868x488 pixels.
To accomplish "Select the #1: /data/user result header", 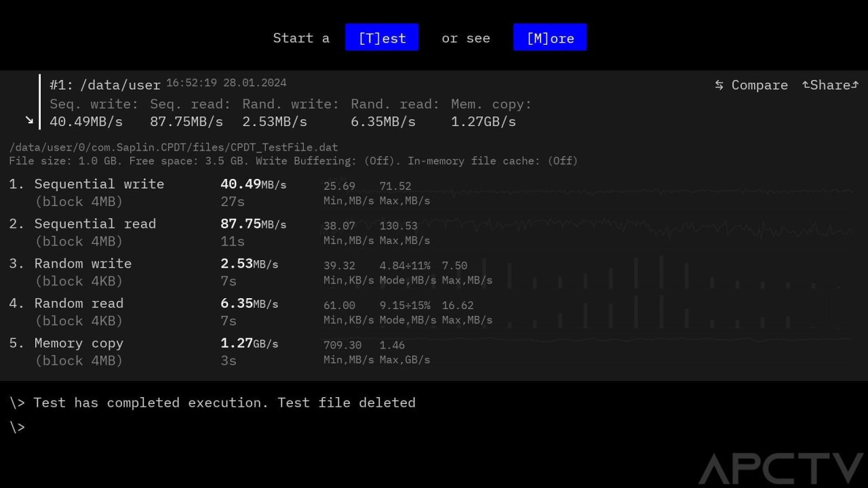I will 105,85.
